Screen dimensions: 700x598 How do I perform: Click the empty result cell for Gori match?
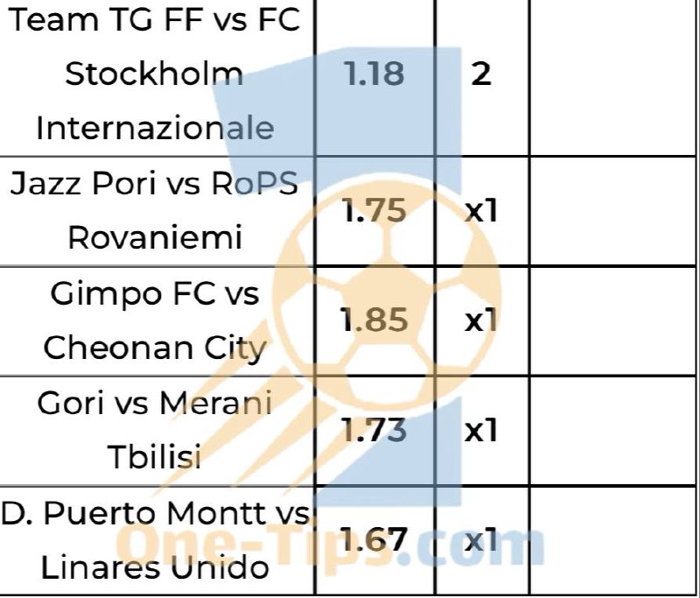pos(612,431)
